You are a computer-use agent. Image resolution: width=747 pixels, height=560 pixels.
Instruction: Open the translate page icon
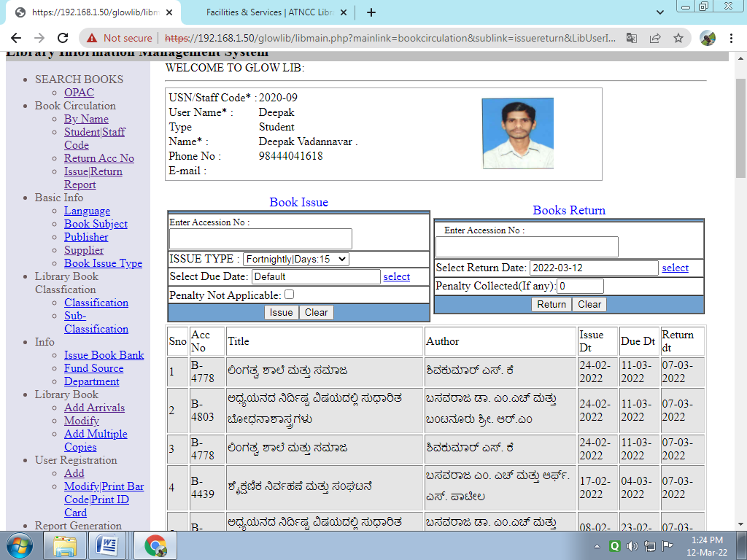[x=632, y=38]
